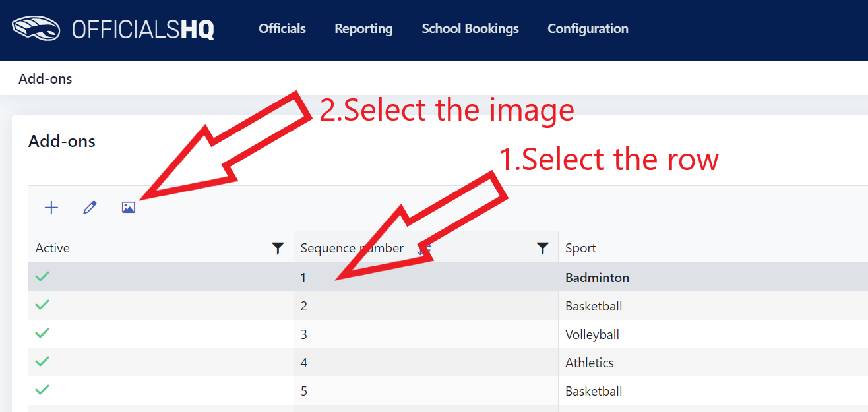868x412 pixels.
Task: Click sequence number 4 cell
Action: (x=426, y=363)
